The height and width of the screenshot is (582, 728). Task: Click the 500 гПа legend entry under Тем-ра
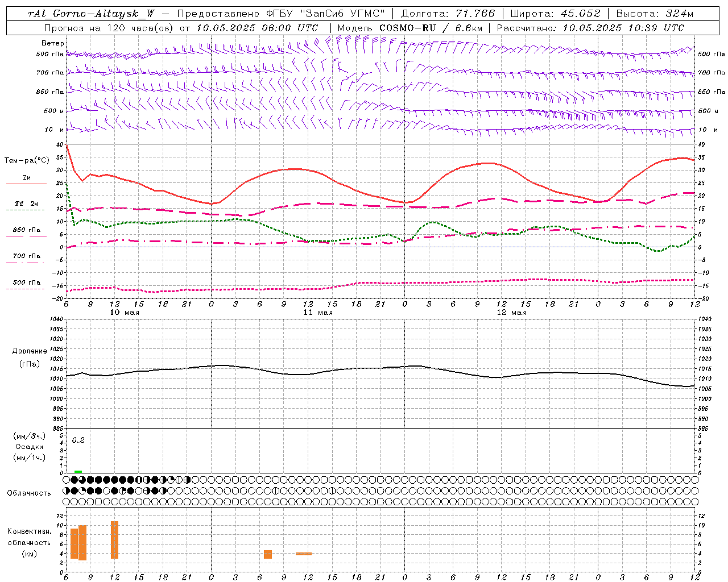point(27,282)
